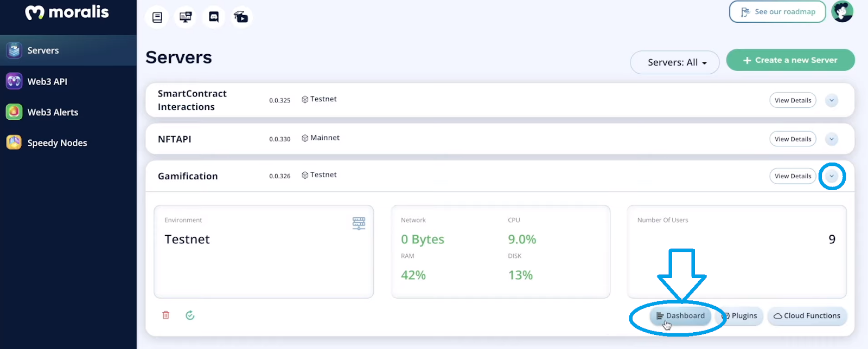Image resolution: width=868 pixels, height=349 pixels.
Task: Delete the Gamification server with trash icon
Action: tap(166, 315)
